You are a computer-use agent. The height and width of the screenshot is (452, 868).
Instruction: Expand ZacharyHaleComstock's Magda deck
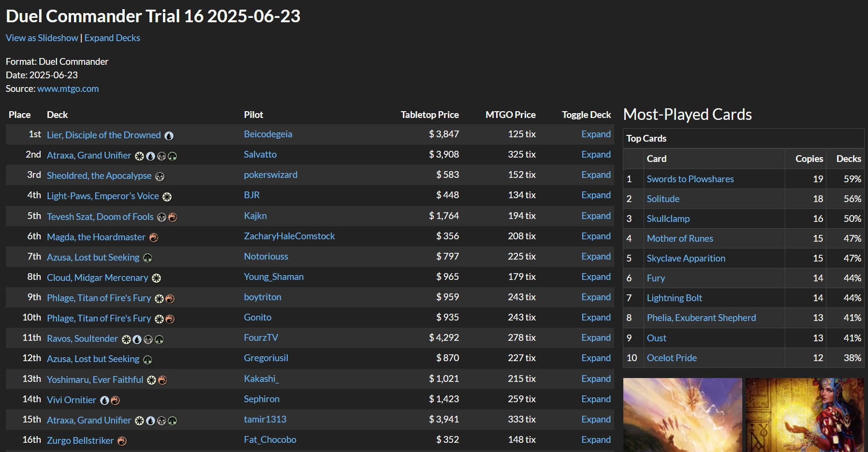[596, 236]
